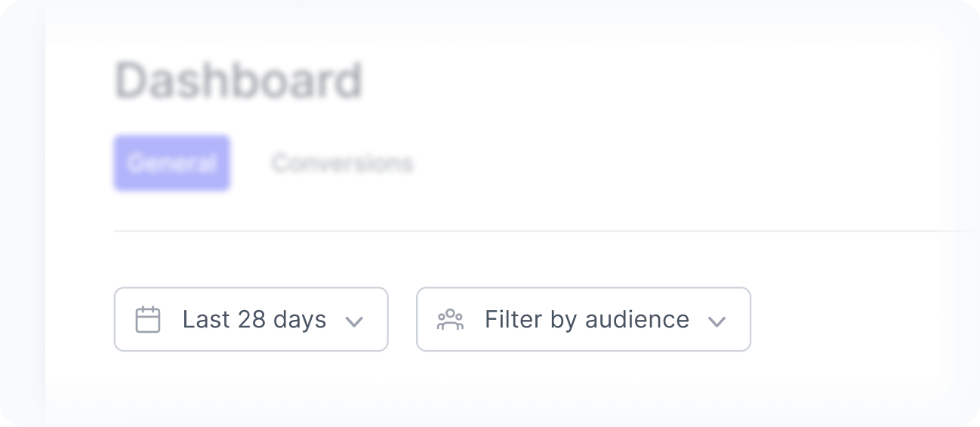Click the Dashboard page heading

coord(239,81)
